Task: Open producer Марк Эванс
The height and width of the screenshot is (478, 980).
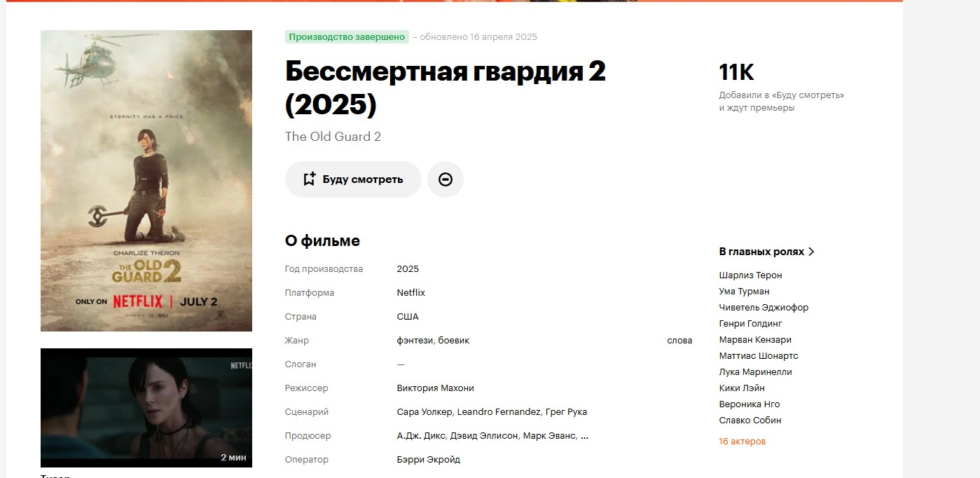Action: (x=550, y=436)
